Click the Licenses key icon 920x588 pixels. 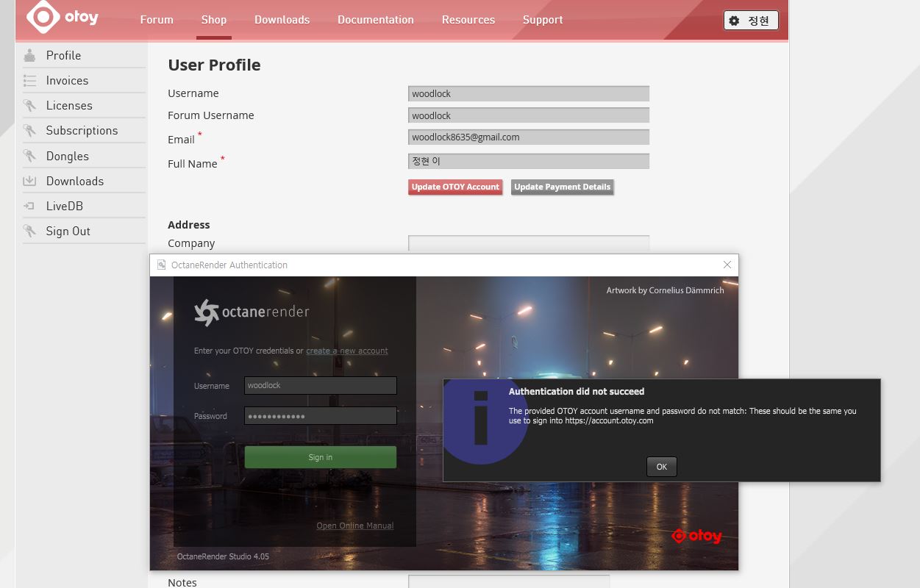(29, 106)
